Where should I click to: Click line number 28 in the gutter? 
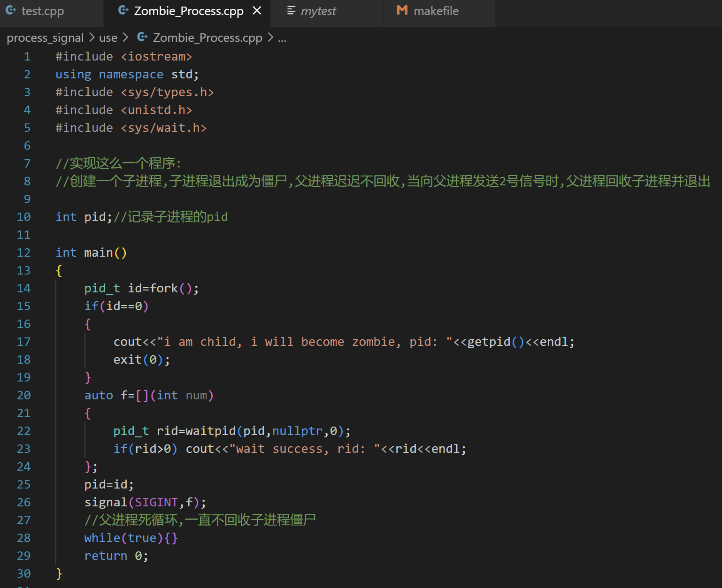[23, 538]
